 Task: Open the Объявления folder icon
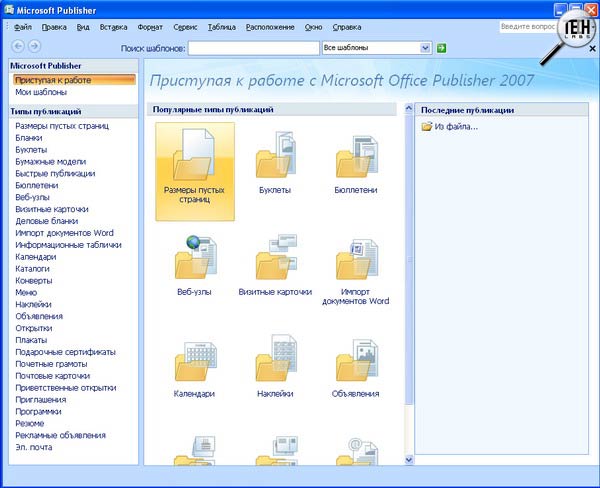[357, 360]
